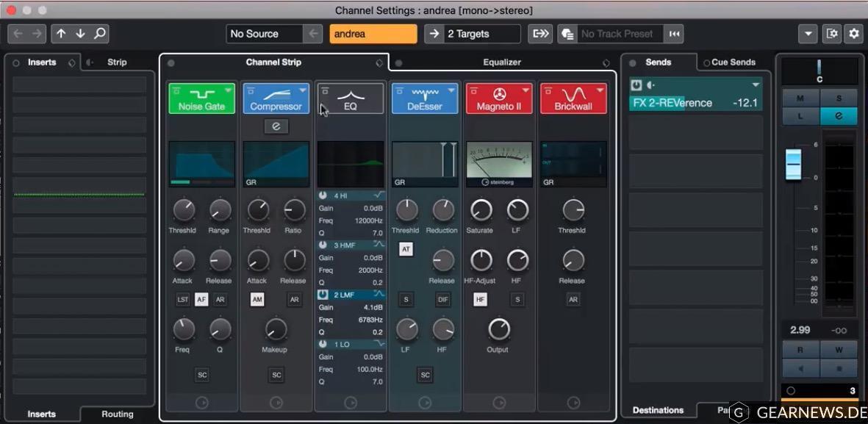The image size is (868, 424).
Task: Click the Compressor SC side-chain button
Action: [x=276, y=375]
